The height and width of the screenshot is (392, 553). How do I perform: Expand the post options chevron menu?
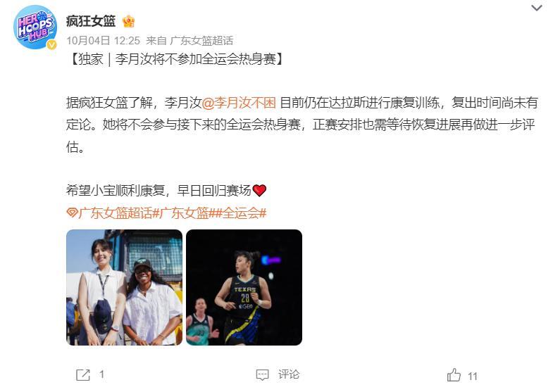(x=536, y=8)
